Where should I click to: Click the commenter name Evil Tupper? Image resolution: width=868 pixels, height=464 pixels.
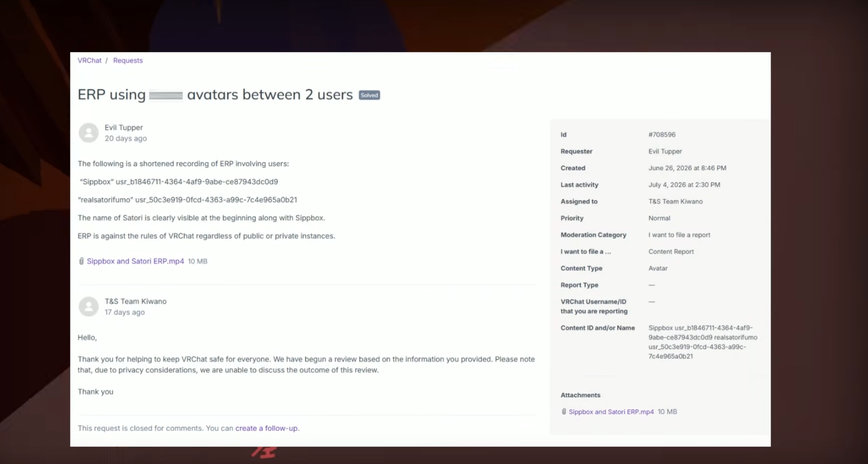(124, 128)
